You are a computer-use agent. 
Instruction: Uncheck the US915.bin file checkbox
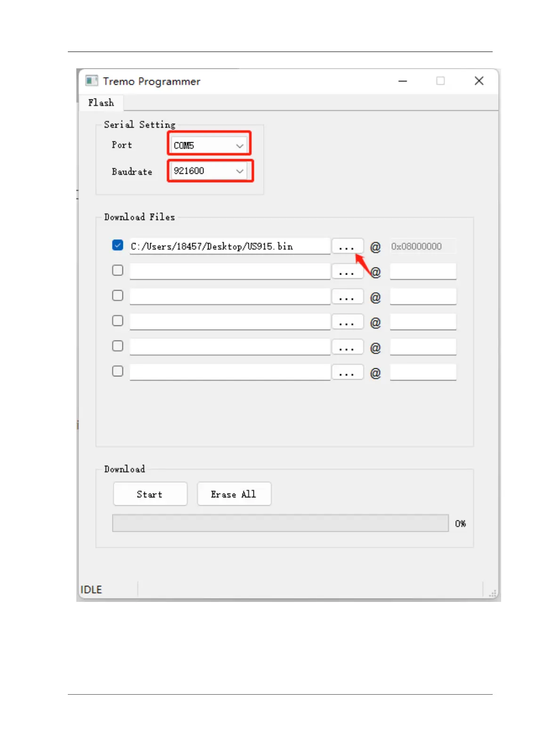pyautogui.click(x=118, y=245)
